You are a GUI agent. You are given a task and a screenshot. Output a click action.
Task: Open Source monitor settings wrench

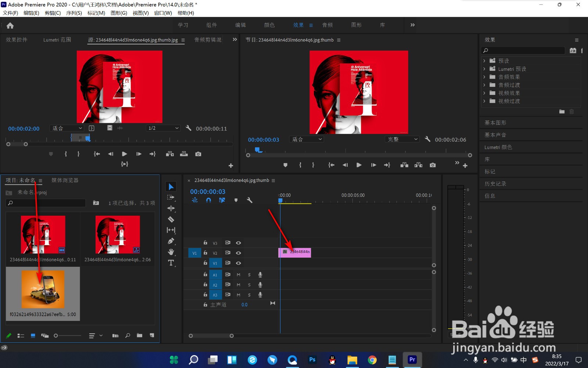click(x=189, y=128)
